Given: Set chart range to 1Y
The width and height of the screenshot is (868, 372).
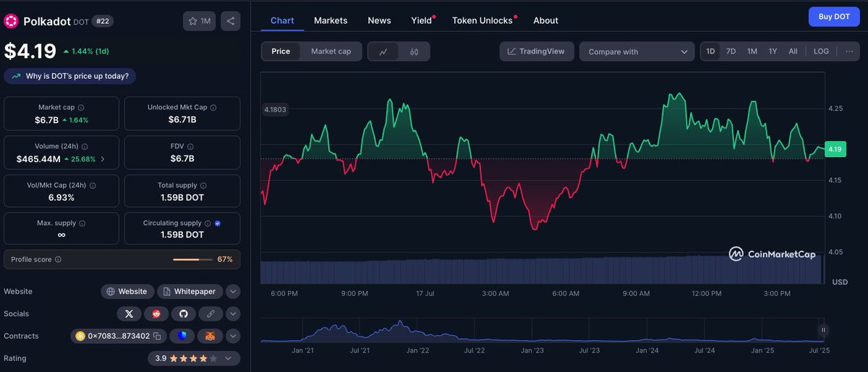Looking at the screenshot, I should tap(773, 51).
